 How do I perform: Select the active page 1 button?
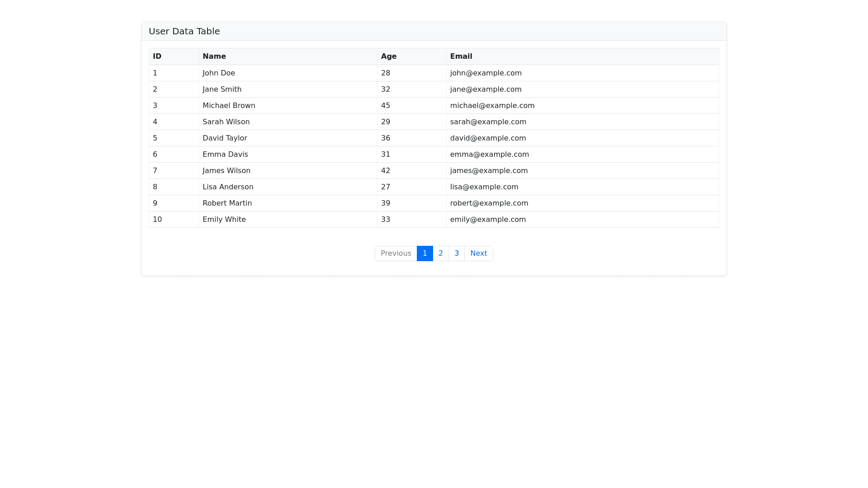425,253
